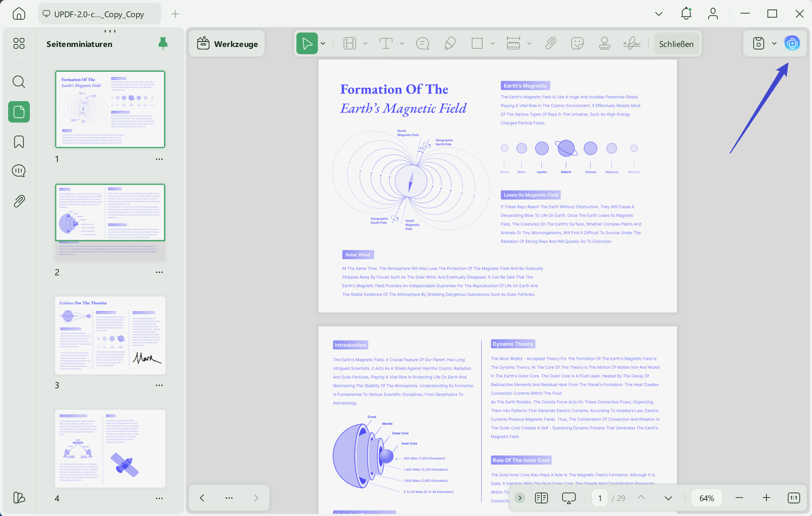Zoom out with the minus button

point(739,498)
